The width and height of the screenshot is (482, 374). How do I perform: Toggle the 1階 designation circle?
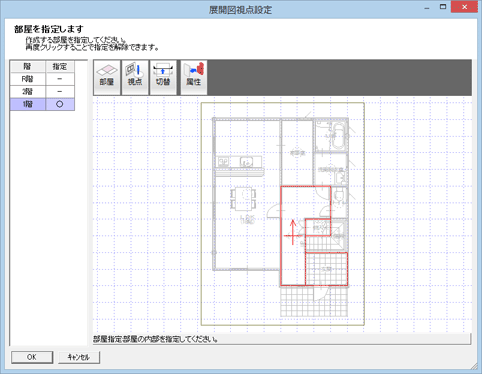point(60,104)
